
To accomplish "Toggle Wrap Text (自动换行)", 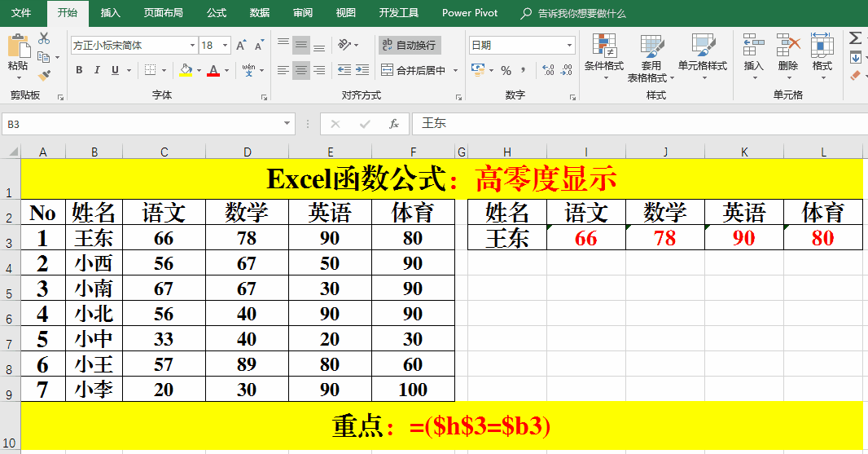I will coord(410,45).
